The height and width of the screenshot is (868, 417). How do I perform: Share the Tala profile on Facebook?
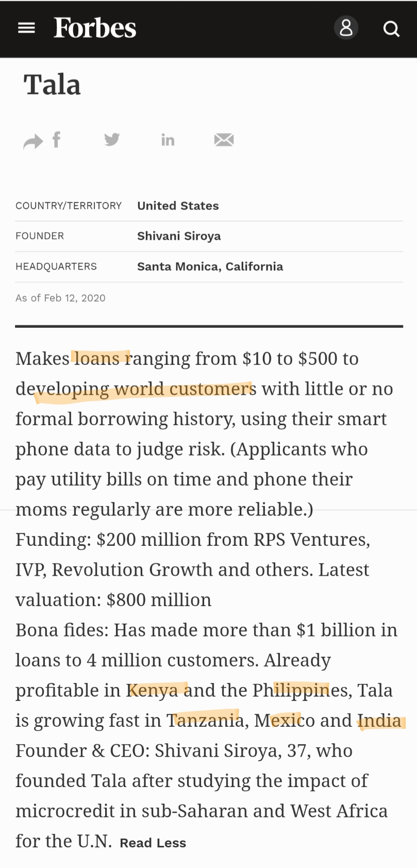pyautogui.click(x=57, y=140)
